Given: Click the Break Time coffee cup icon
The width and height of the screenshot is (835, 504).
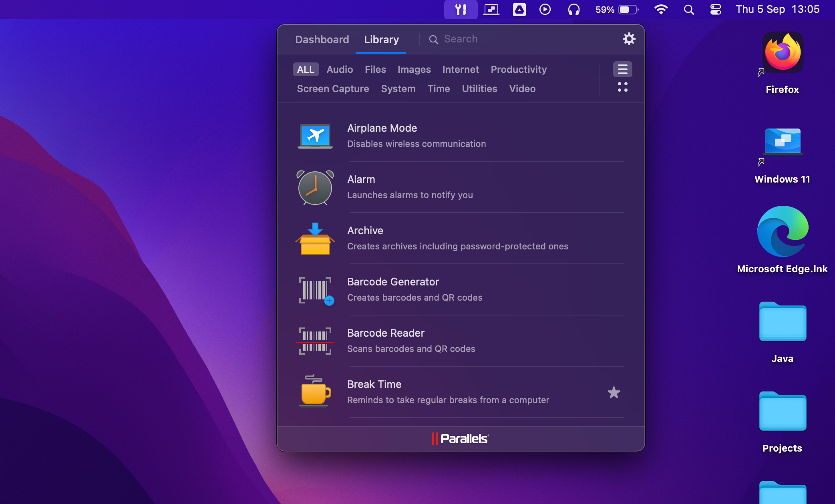Looking at the screenshot, I should pyautogui.click(x=314, y=392).
